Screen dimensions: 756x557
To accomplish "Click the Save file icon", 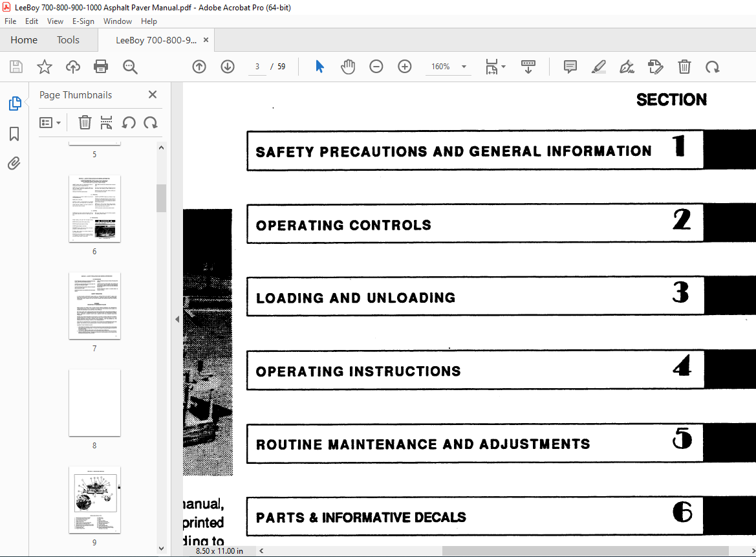I will click(x=16, y=67).
